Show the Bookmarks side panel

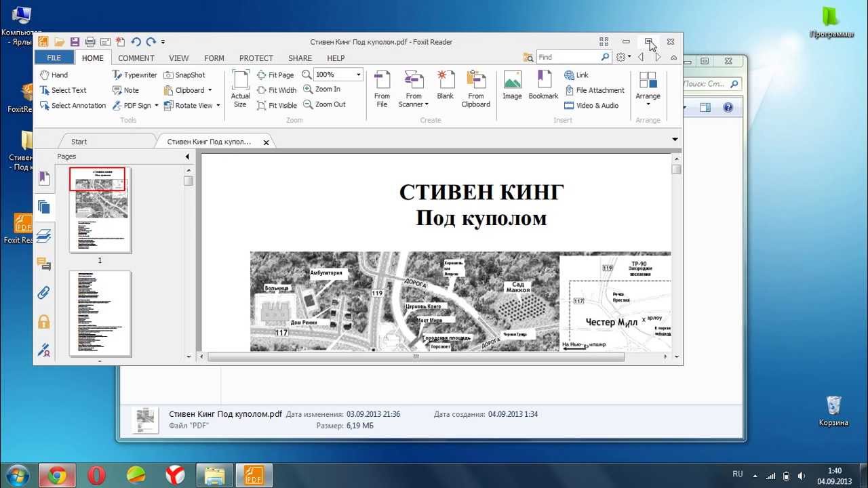[x=44, y=178]
